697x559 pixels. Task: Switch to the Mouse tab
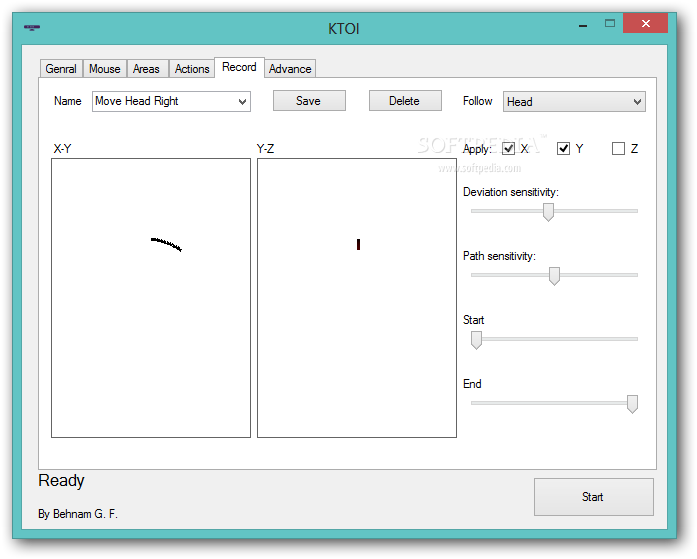coord(104,69)
